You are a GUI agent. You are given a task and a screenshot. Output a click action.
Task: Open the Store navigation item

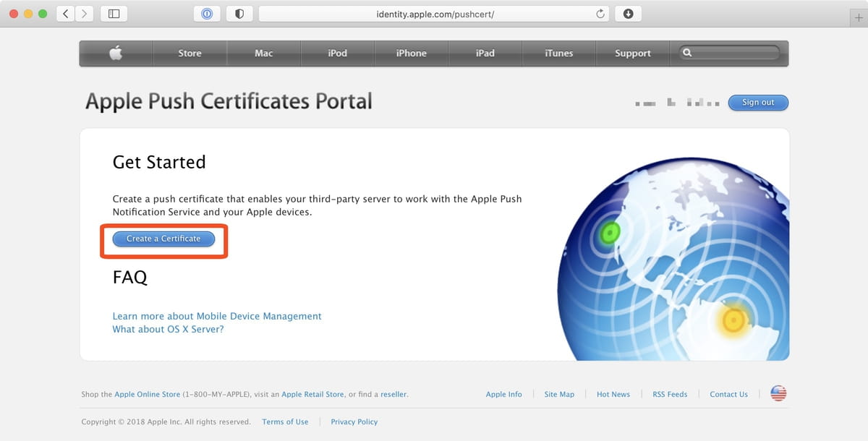pos(190,53)
